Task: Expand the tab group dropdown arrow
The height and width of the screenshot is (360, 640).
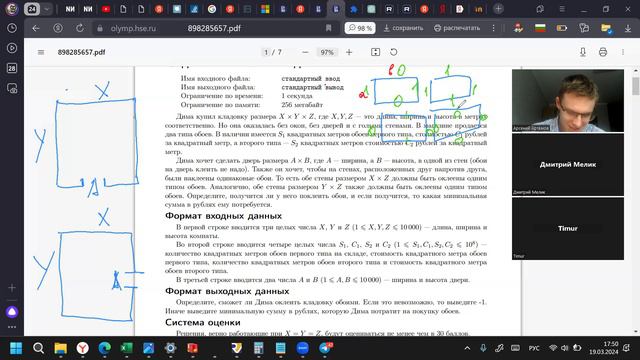Action: (x=47, y=9)
